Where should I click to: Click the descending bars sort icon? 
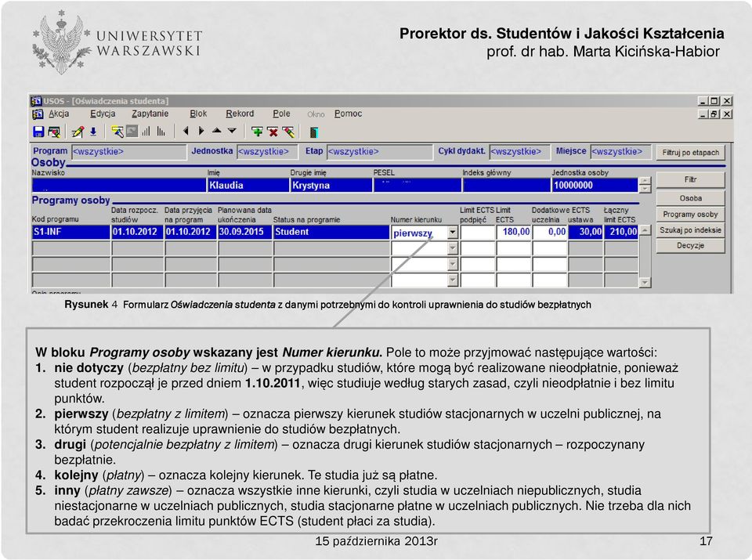161,131
